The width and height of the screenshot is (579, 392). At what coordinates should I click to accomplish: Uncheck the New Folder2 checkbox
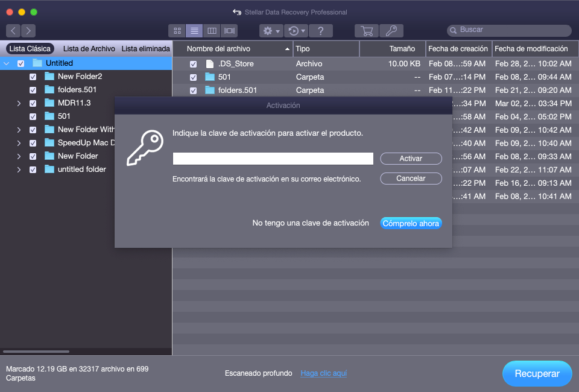[33, 77]
